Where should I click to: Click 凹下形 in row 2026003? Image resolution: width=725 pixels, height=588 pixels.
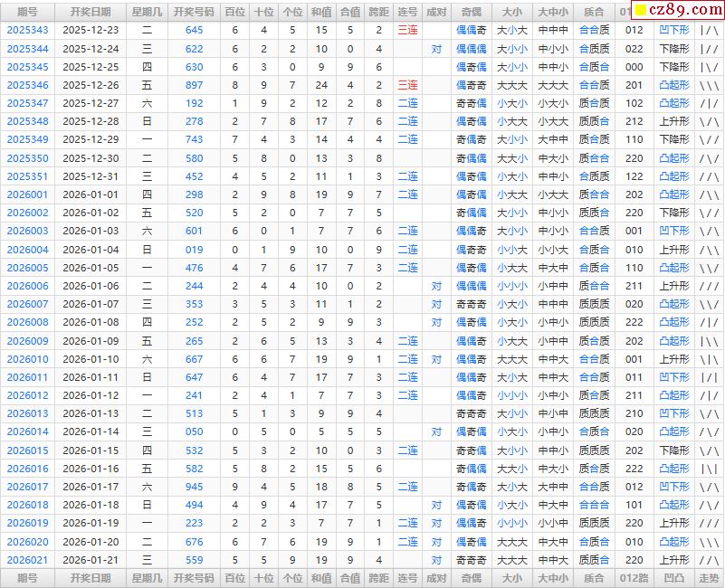674,231
